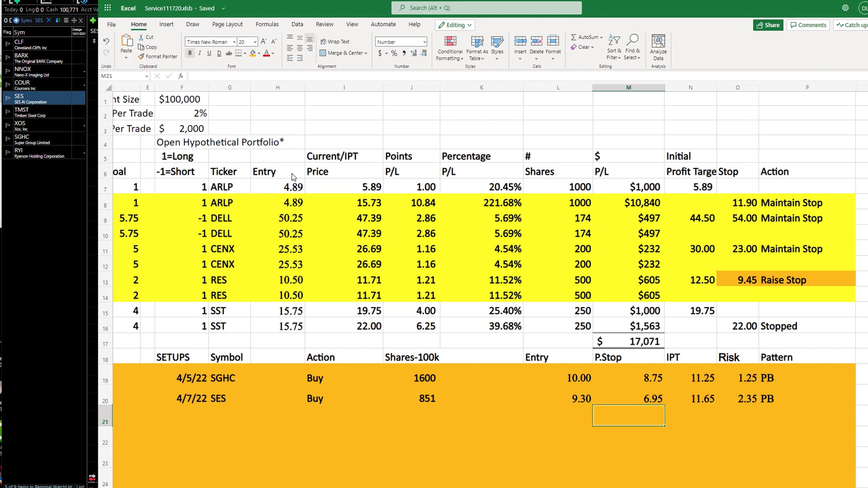868x488 pixels.
Task: Toggle Underline formatting
Action: [x=209, y=53]
